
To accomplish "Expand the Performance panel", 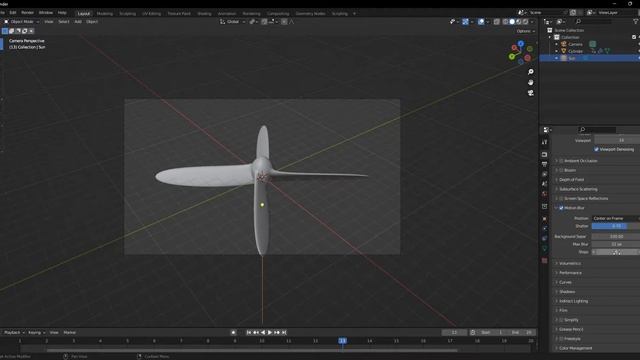I will 570,273.
